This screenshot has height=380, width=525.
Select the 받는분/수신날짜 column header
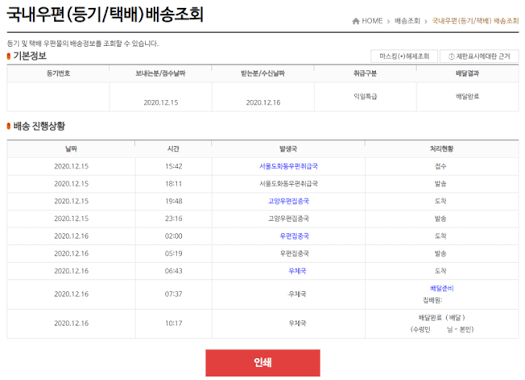click(x=263, y=74)
